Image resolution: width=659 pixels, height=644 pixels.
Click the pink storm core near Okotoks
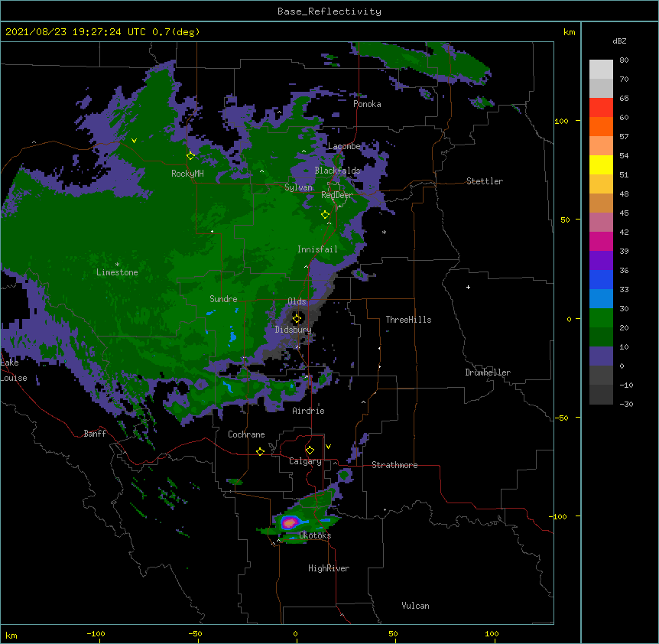click(x=289, y=522)
